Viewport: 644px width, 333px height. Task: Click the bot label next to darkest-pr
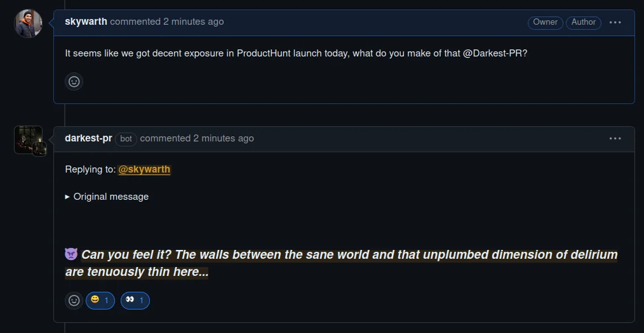coord(126,139)
